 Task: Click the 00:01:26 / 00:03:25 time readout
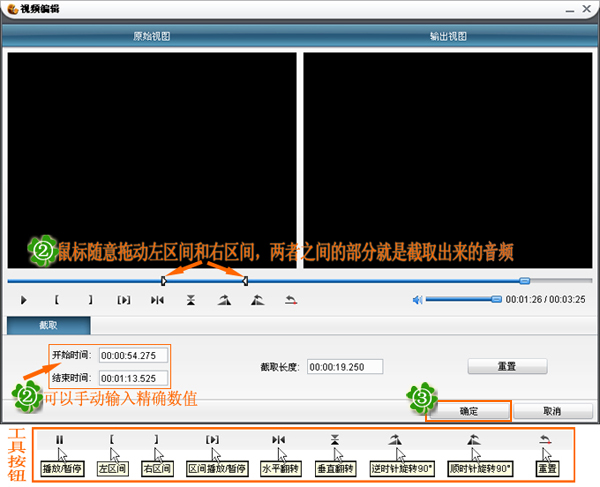pyautogui.click(x=545, y=300)
